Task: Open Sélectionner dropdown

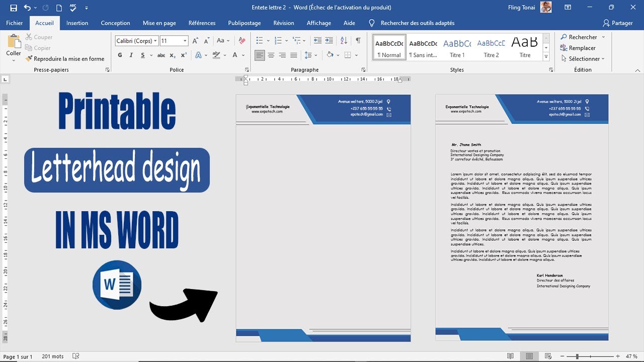Action: [583, 59]
